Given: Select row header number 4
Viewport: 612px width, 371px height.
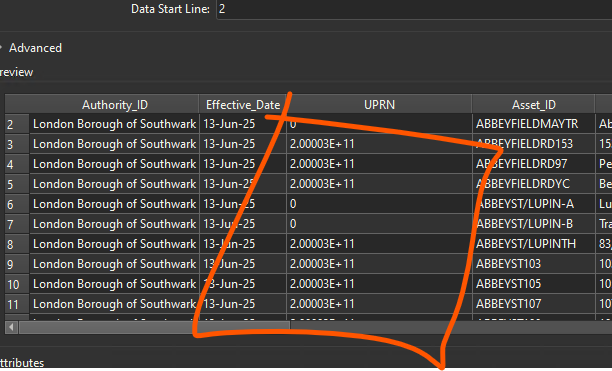Looking at the screenshot, I should 17,164.
